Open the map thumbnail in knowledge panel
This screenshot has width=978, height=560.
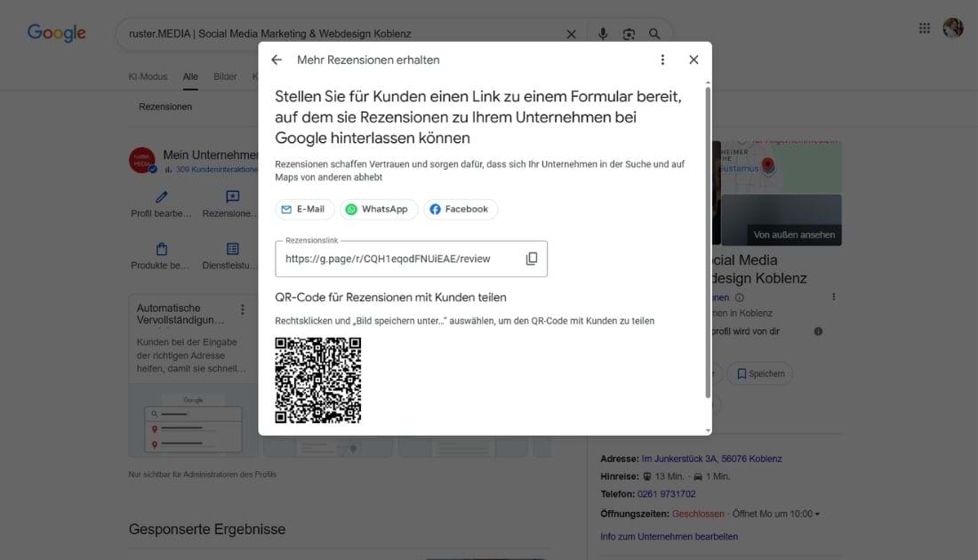pos(780,166)
